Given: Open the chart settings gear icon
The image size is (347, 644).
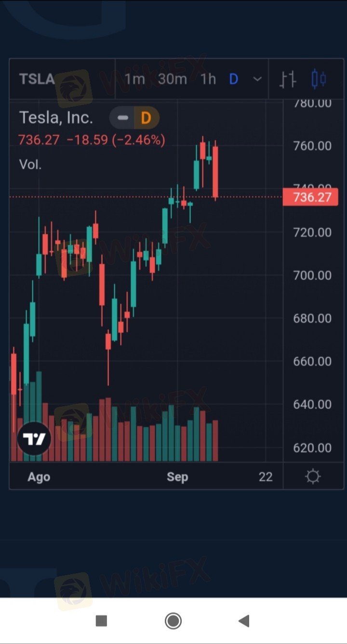Looking at the screenshot, I should click(313, 477).
